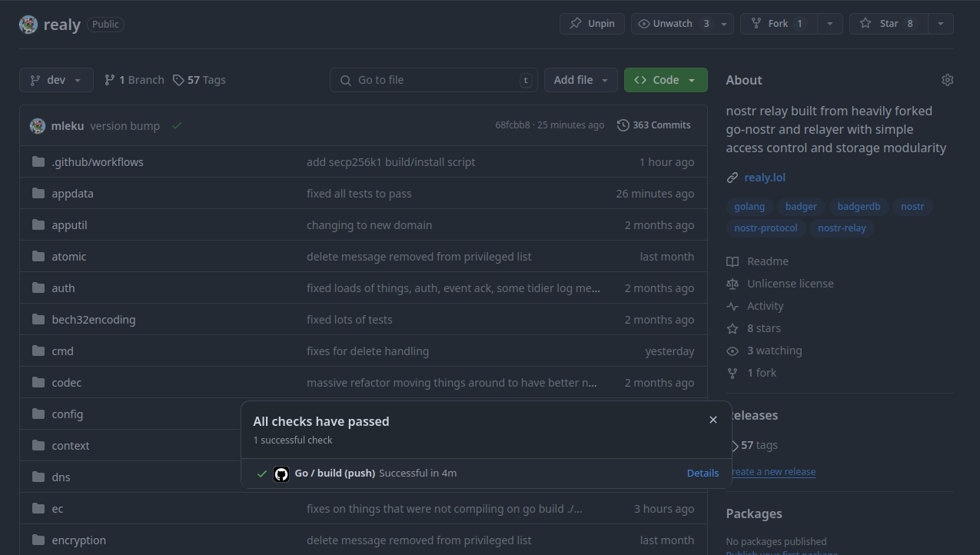
Task: Expand the Fork options dropdown arrow
Action: [x=829, y=24]
